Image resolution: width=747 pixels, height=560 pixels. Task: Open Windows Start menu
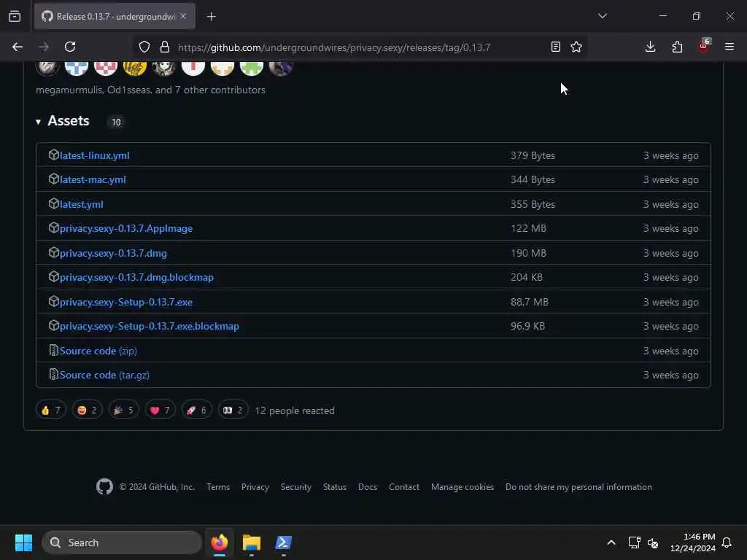23,542
